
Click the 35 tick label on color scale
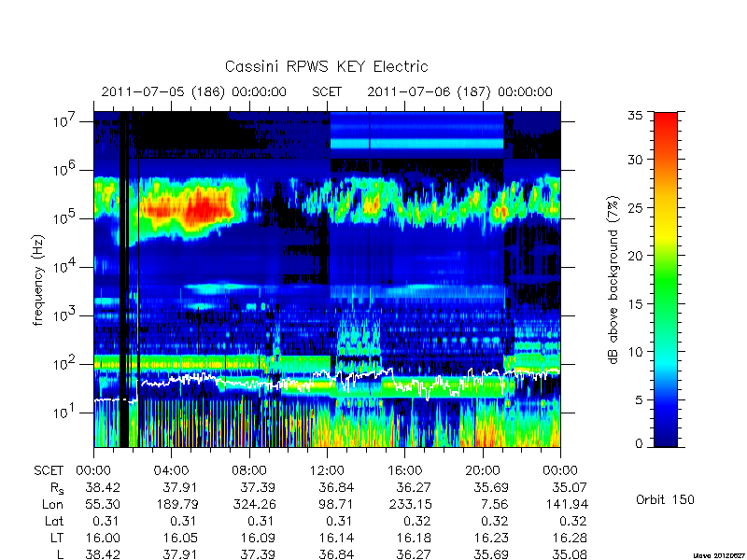(634, 116)
